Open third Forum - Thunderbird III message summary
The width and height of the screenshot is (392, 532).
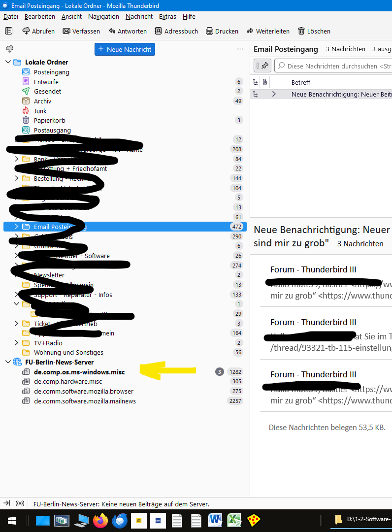tap(326, 386)
